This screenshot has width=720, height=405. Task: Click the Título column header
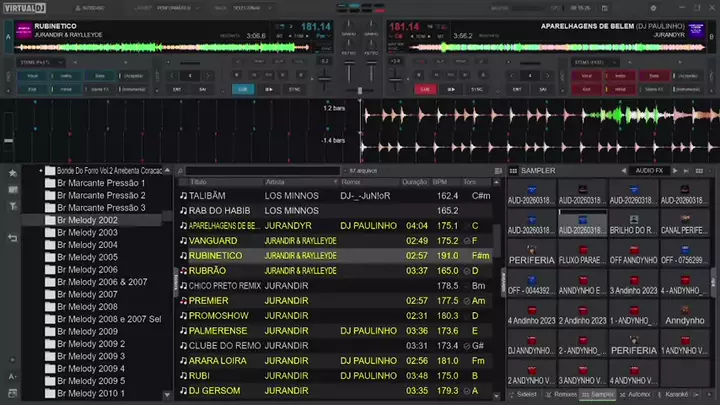pos(198,182)
